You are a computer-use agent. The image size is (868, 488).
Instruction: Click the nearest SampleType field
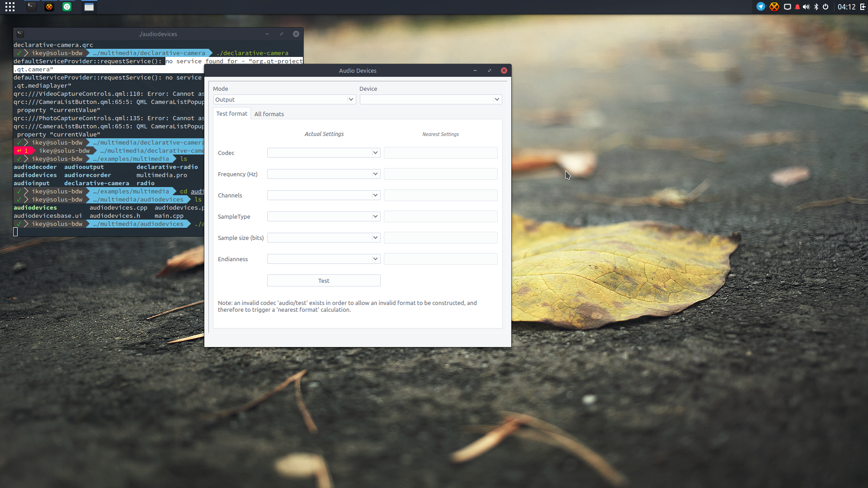[x=441, y=216]
